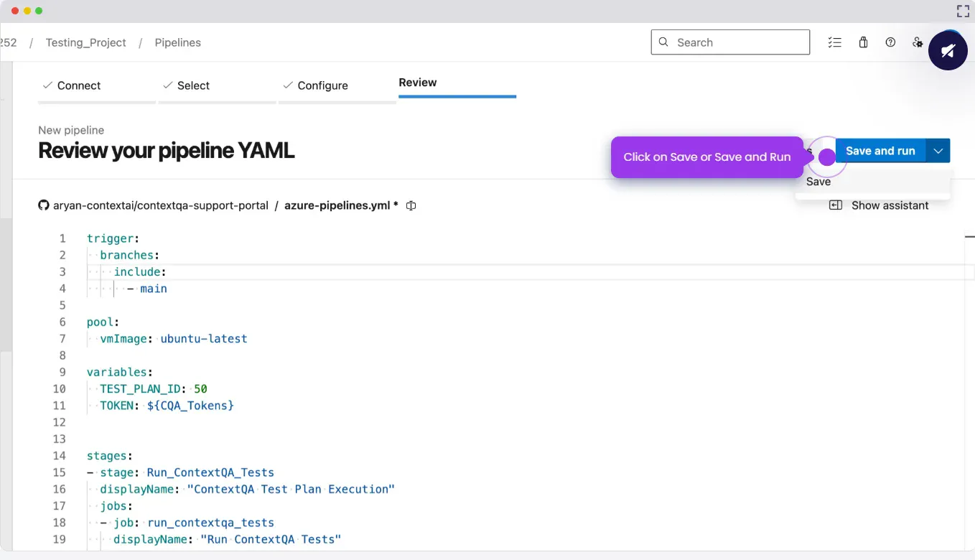The width and height of the screenshot is (975, 560).
Task: Click the purple pulsing hotspot dot
Action: (827, 157)
